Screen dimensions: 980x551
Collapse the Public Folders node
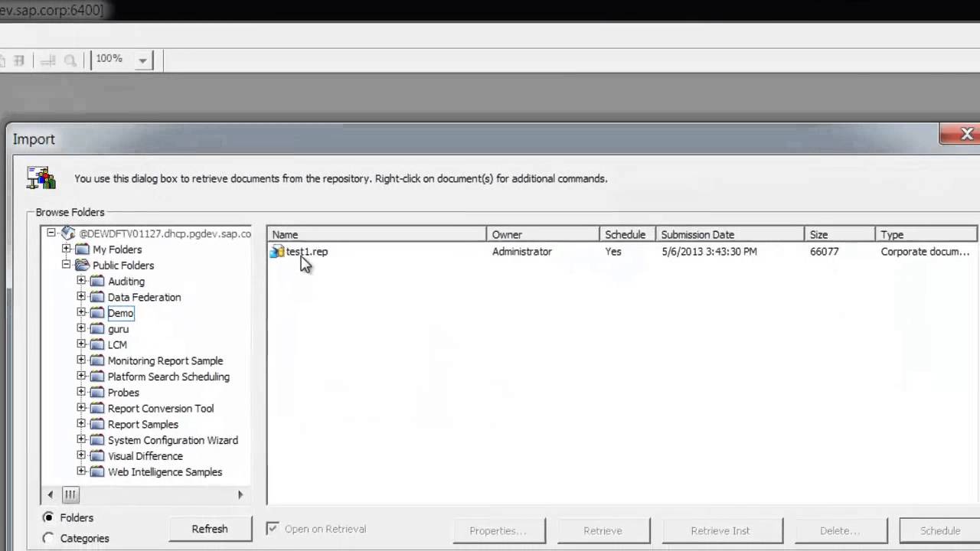click(x=66, y=265)
